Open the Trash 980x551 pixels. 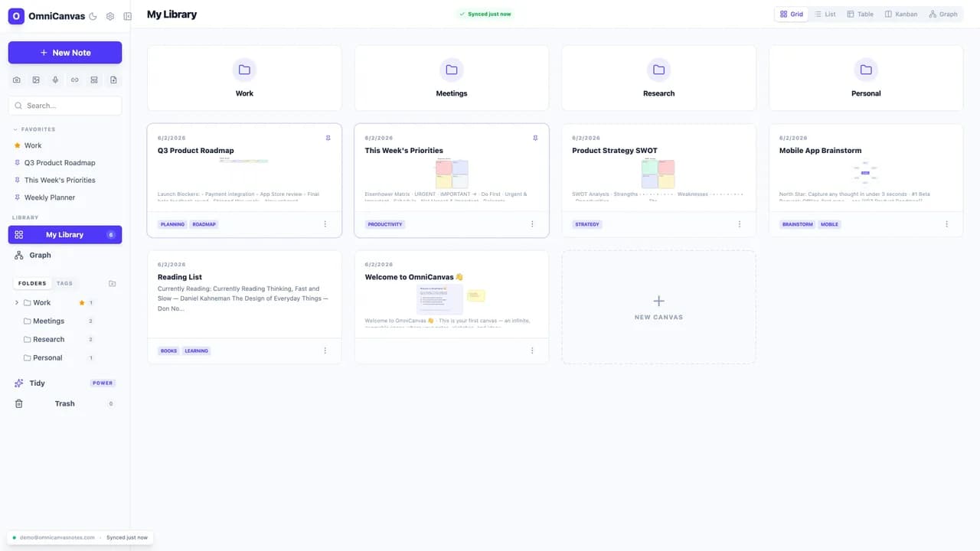pyautogui.click(x=65, y=403)
